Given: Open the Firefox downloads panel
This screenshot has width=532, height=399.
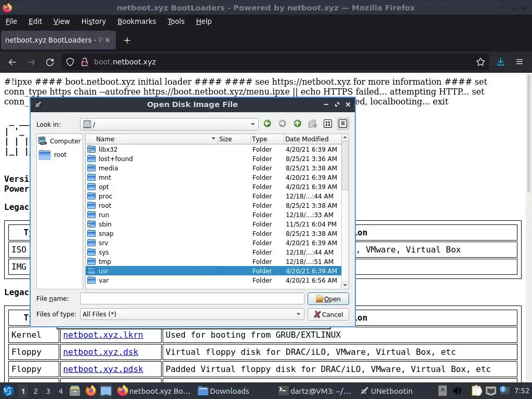Looking at the screenshot, I should [500, 62].
